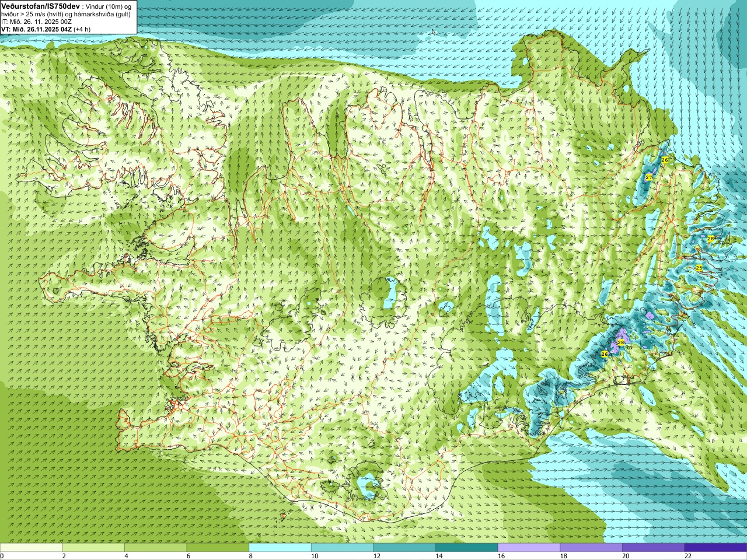Pick the 10–12 teal-cyan legend swatch
747x560 pixels.
coord(342,548)
